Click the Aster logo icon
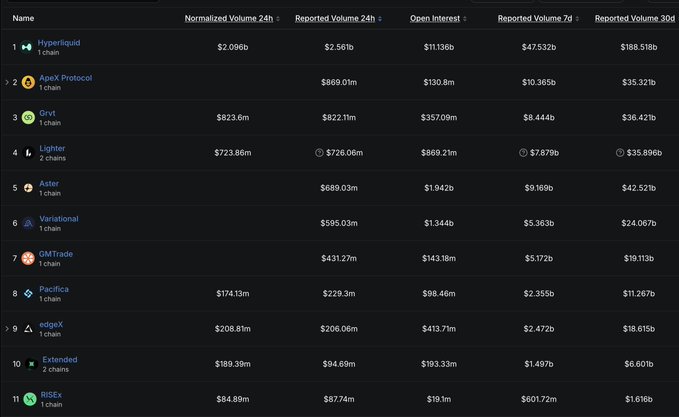679x417 pixels. (28, 188)
